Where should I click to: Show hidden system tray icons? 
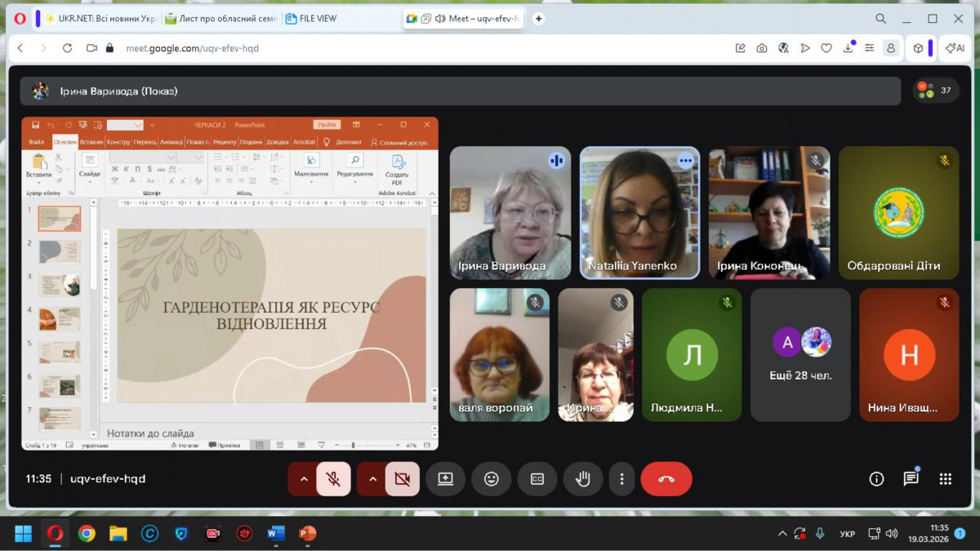click(782, 534)
